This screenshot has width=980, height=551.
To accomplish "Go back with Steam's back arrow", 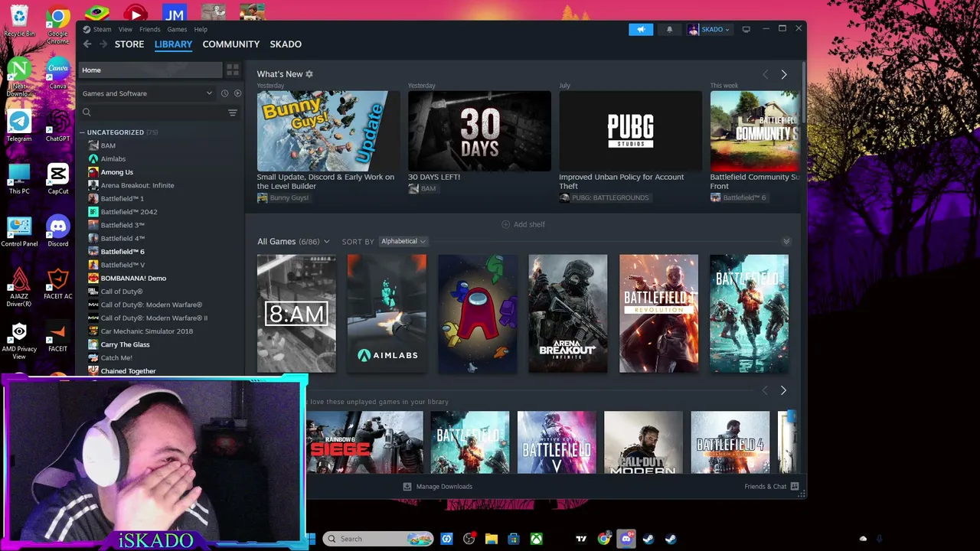I will click(x=87, y=44).
